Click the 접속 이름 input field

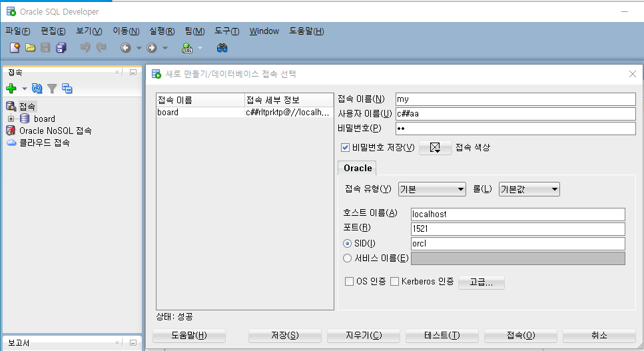[x=515, y=99]
